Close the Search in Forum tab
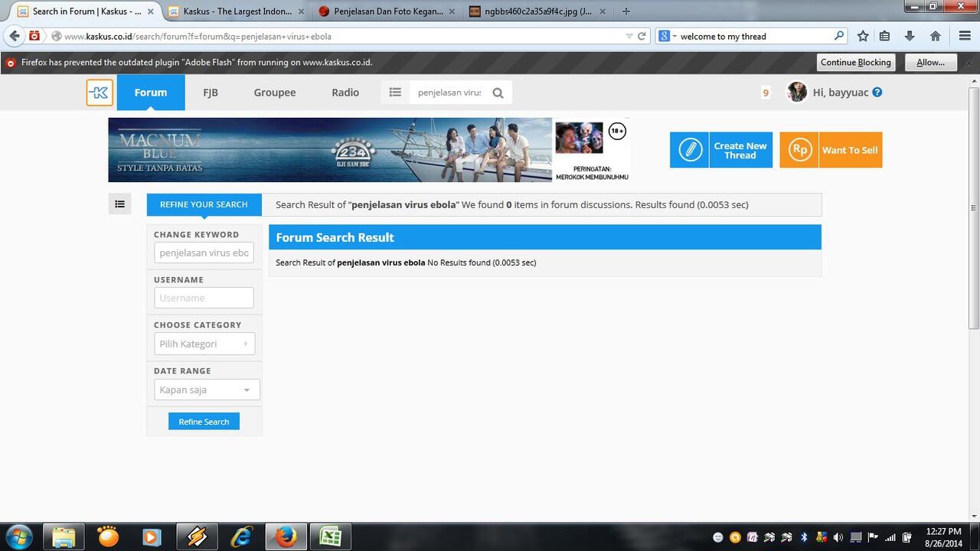The height and width of the screenshot is (551, 980). (x=150, y=11)
